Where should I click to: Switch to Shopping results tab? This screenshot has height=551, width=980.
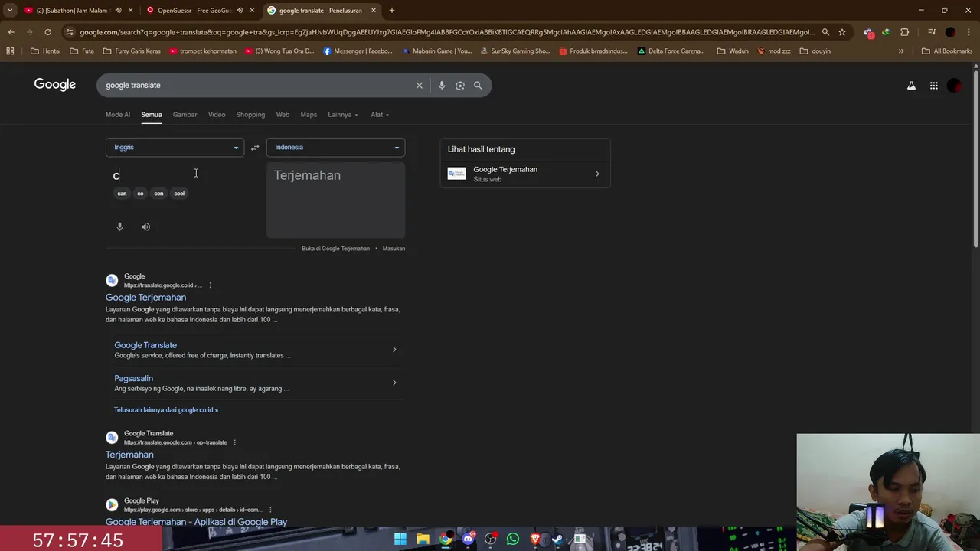click(250, 115)
